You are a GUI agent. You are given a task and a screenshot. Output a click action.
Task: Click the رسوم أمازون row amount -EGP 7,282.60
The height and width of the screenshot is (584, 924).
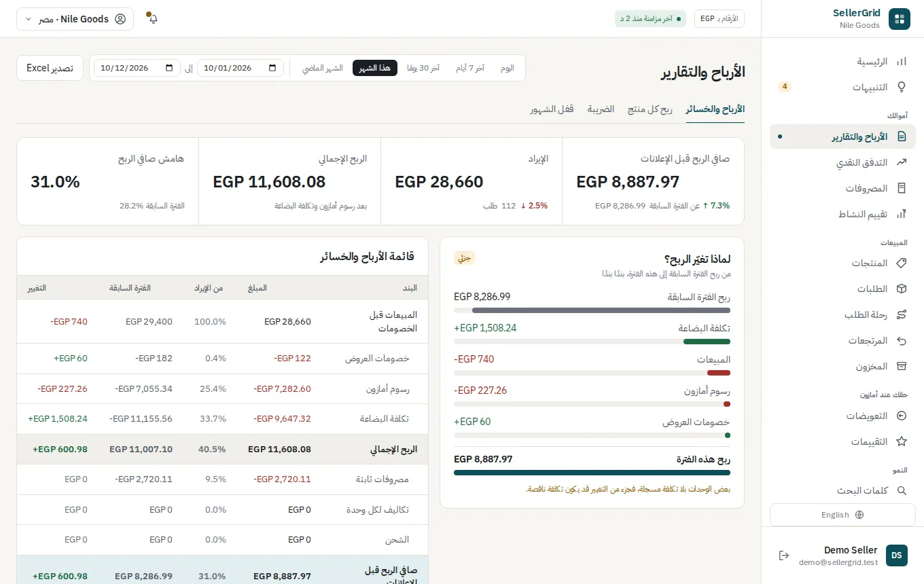282,389
